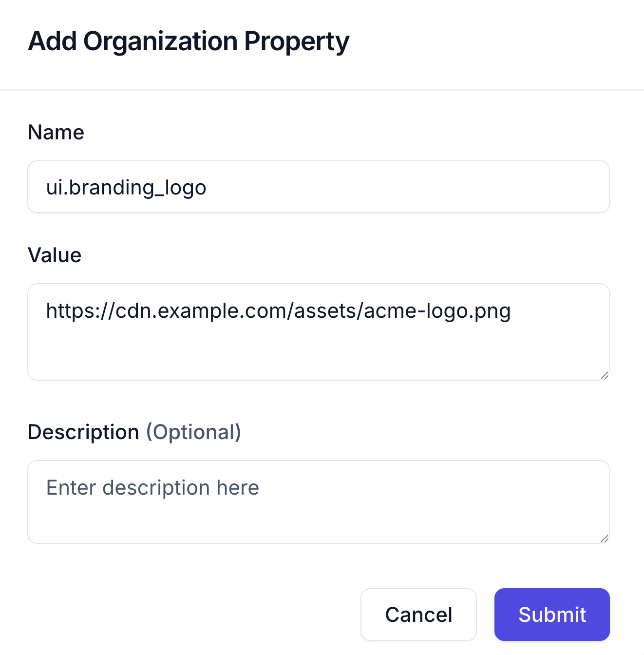
Task: Click the Add Organization Property title
Action: [189, 41]
